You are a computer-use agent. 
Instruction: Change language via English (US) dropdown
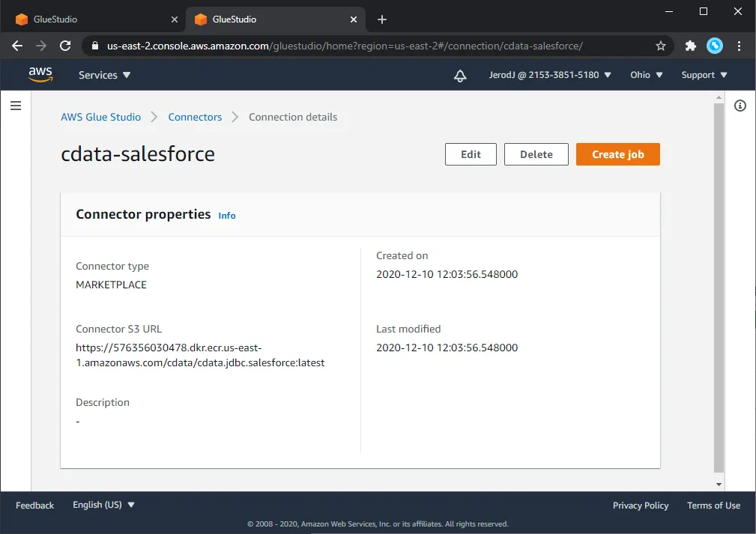103,505
